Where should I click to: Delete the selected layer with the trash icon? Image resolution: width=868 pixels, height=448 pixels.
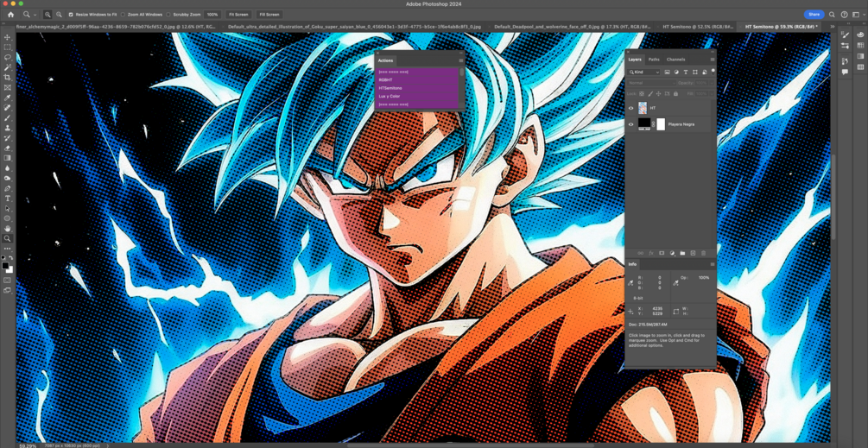[704, 253]
